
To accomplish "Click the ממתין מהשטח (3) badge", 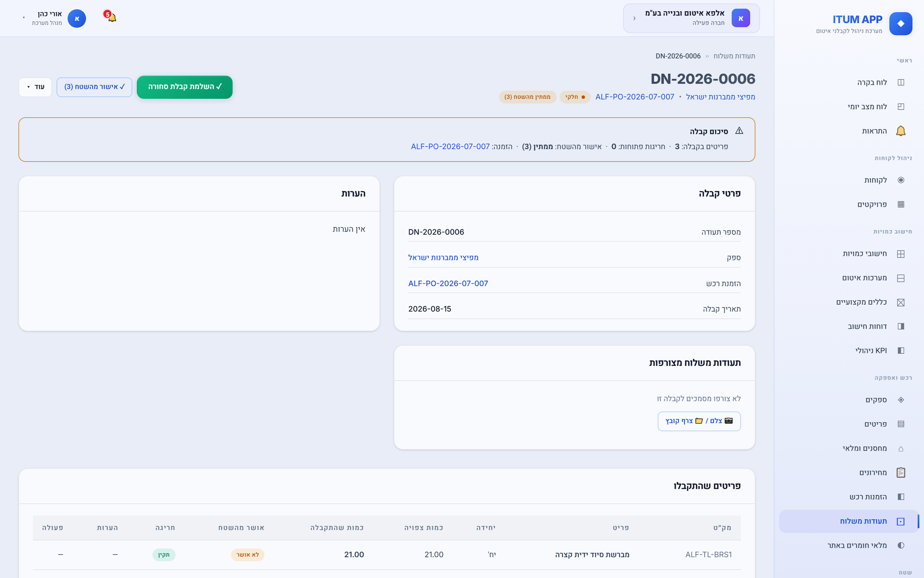I will coord(528,97).
